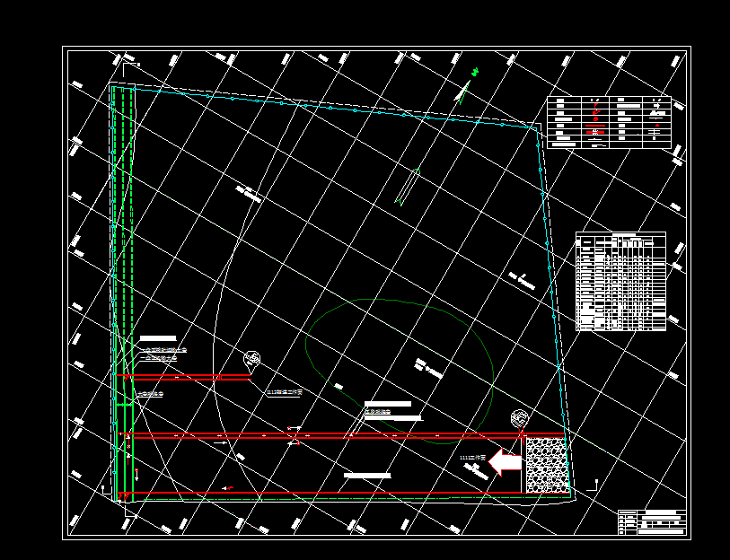Select the circular callout balloon above the short red roadway

pos(252,359)
